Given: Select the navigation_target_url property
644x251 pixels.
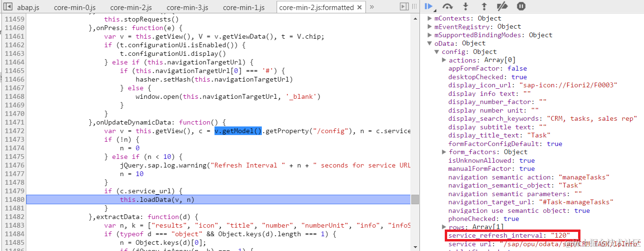Looking at the screenshot, I should pos(531,202).
